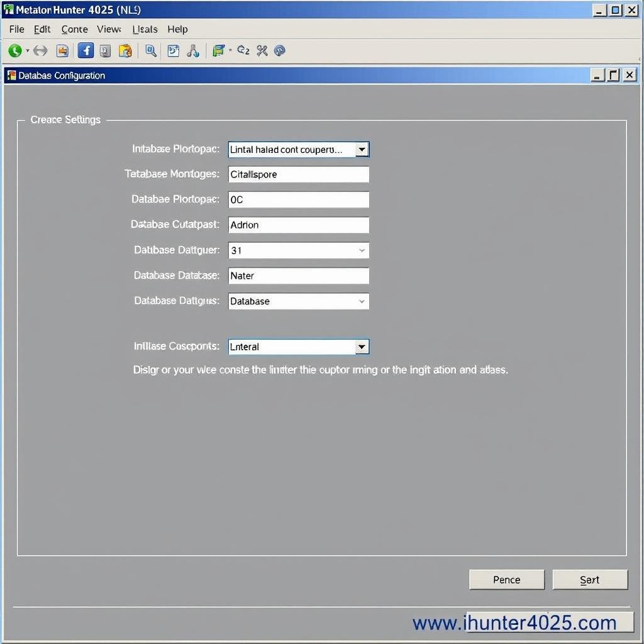The width and height of the screenshot is (644, 644).
Task: Open the Help menu
Action: [177, 29]
